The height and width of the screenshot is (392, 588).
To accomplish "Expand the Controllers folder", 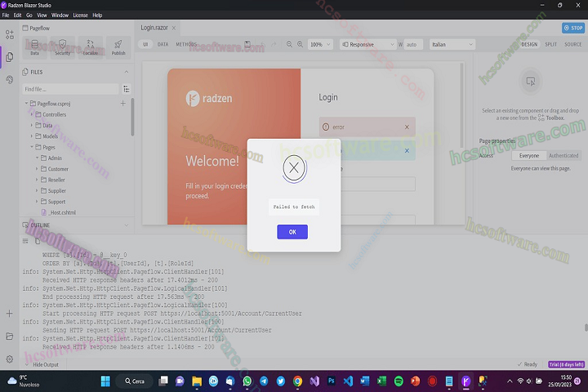I will [x=32, y=114].
